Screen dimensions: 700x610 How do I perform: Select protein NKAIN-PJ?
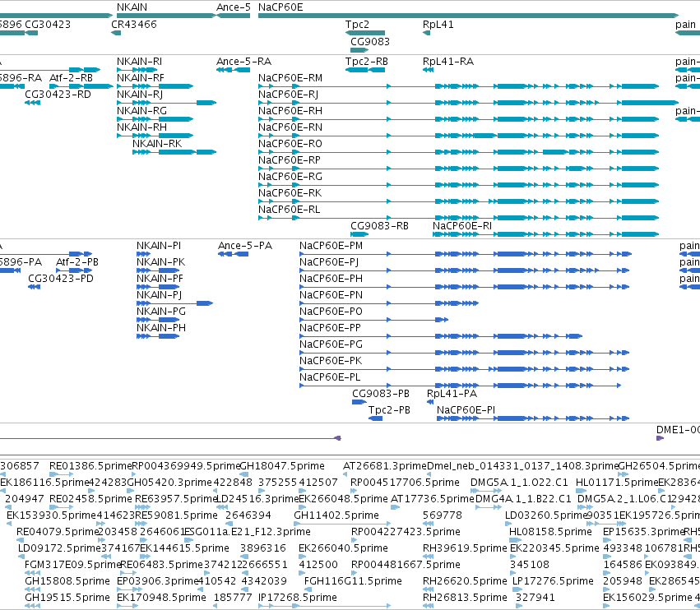(159, 295)
